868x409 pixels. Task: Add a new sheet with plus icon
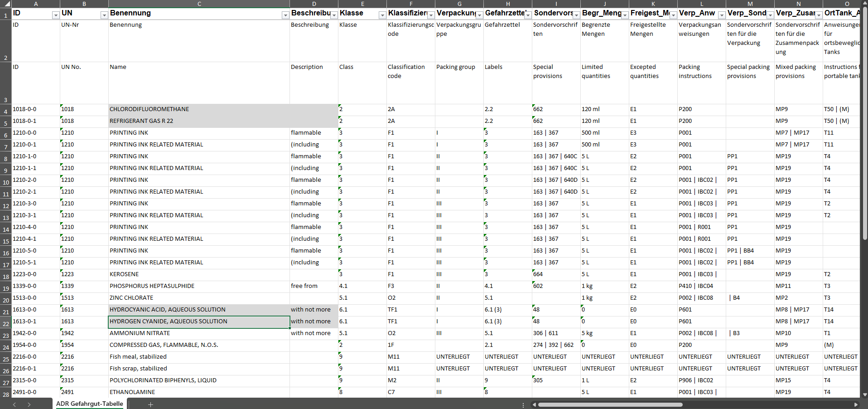click(x=150, y=404)
